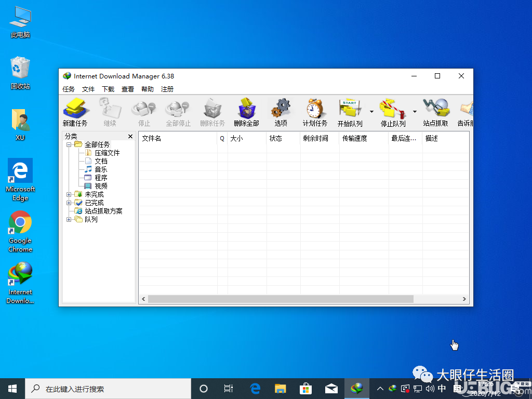Click the taskbar search box

(108, 389)
